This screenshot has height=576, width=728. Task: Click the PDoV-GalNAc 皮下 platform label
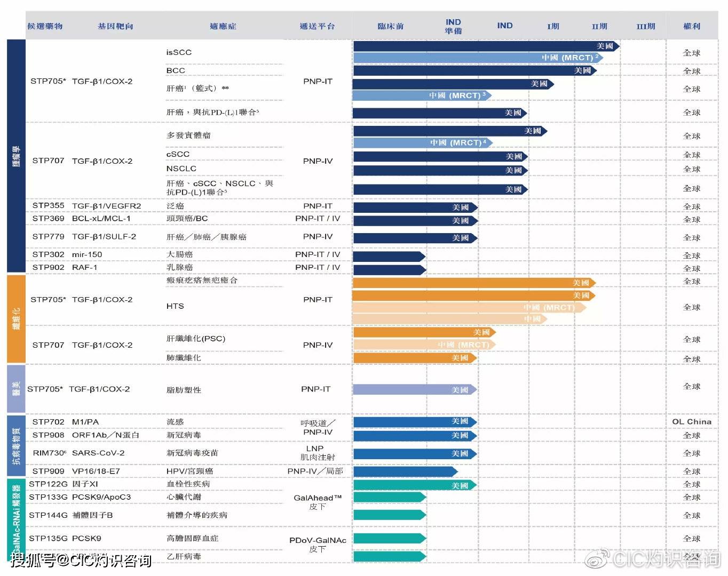tap(318, 545)
